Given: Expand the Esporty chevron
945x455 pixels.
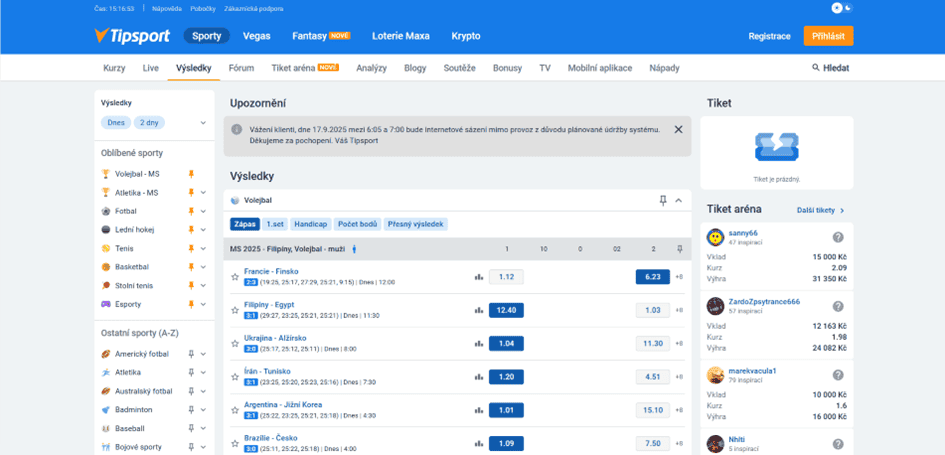Looking at the screenshot, I should (x=203, y=304).
